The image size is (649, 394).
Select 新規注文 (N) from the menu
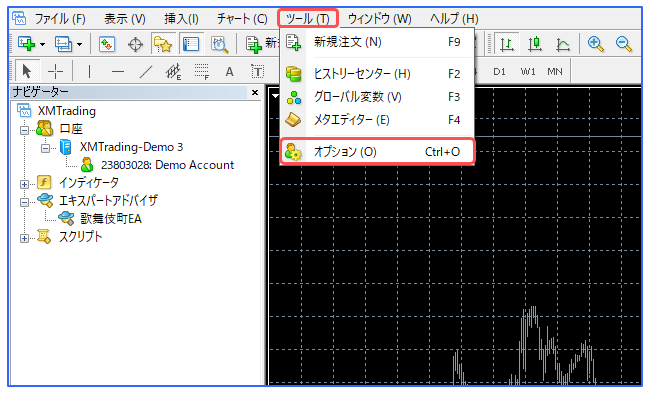377,42
